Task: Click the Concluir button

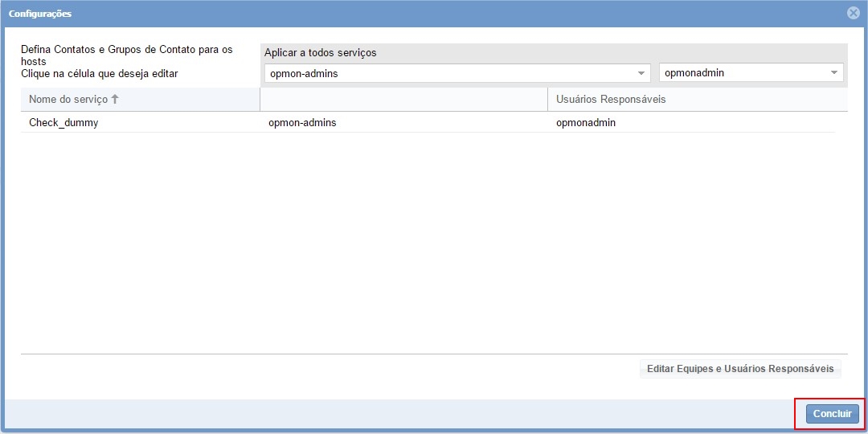Action: [832, 414]
